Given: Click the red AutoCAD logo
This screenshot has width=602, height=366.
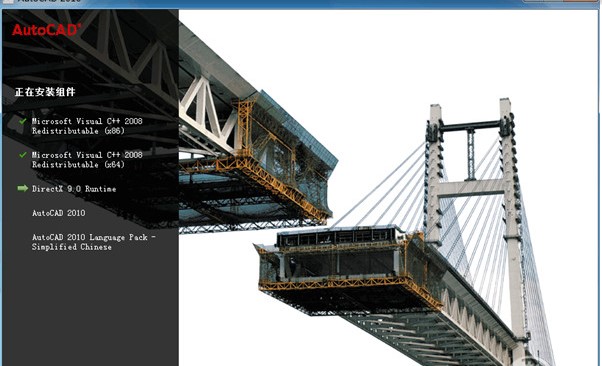Looking at the screenshot, I should (46, 30).
